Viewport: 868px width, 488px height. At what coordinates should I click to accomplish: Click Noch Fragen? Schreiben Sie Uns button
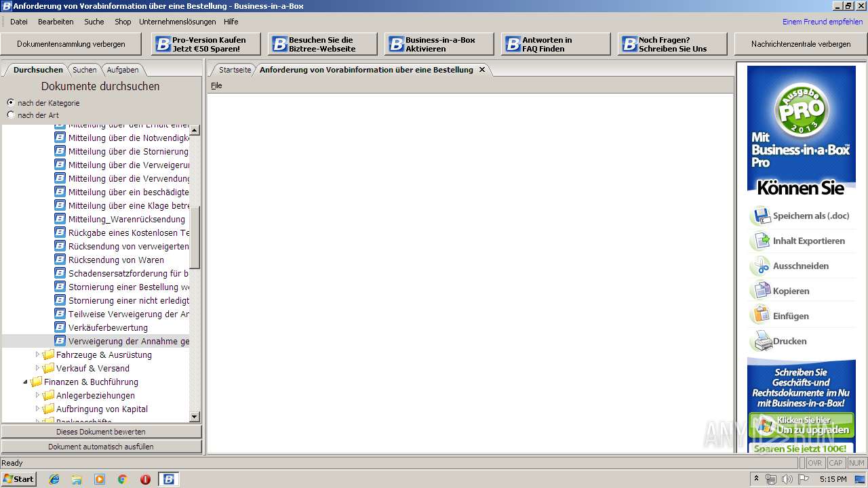pos(672,44)
